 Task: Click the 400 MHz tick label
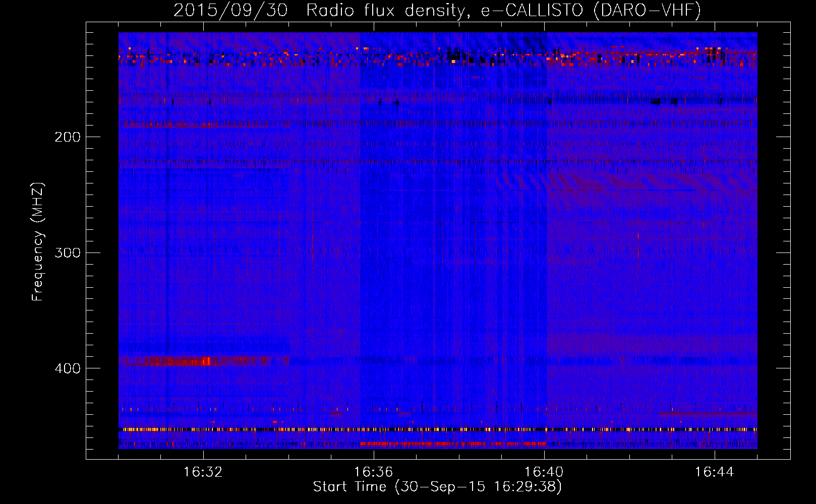coord(67,368)
